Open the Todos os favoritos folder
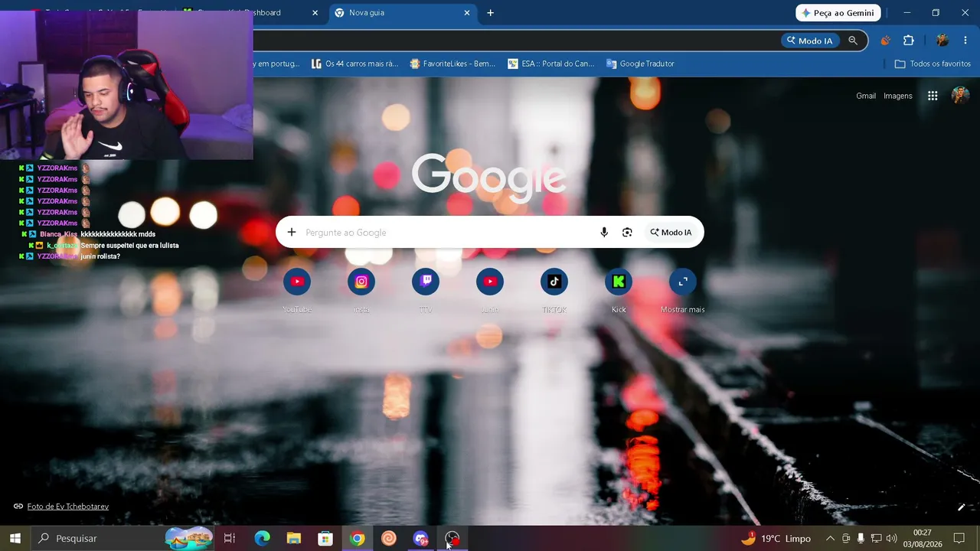The image size is (980, 551). pyautogui.click(x=933, y=64)
